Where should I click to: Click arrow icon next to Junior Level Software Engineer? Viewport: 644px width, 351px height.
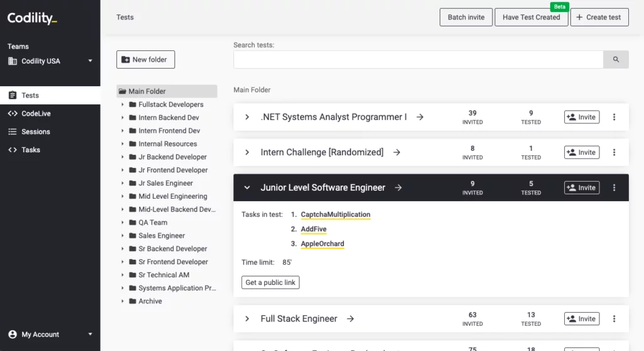pyautogui.click(x=398, y=187)
